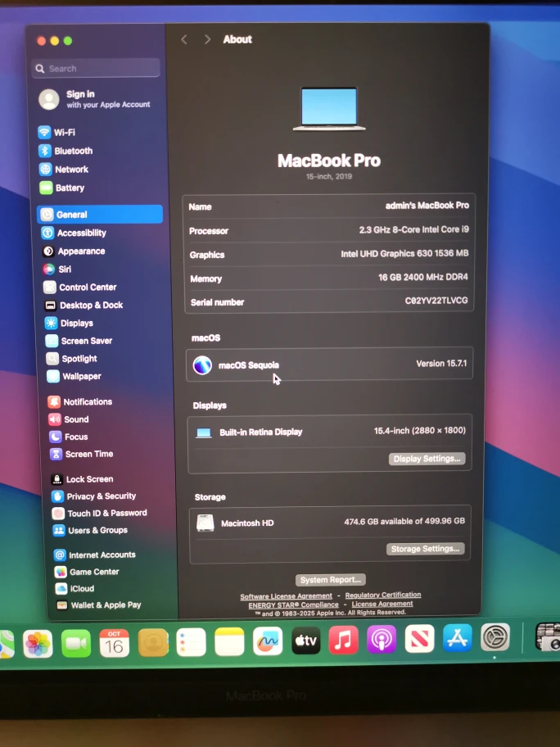The image size is (560, 747).
Task: Click the processor value 2.3 GHz 8-Core
Action: click(x=413, y=229)
